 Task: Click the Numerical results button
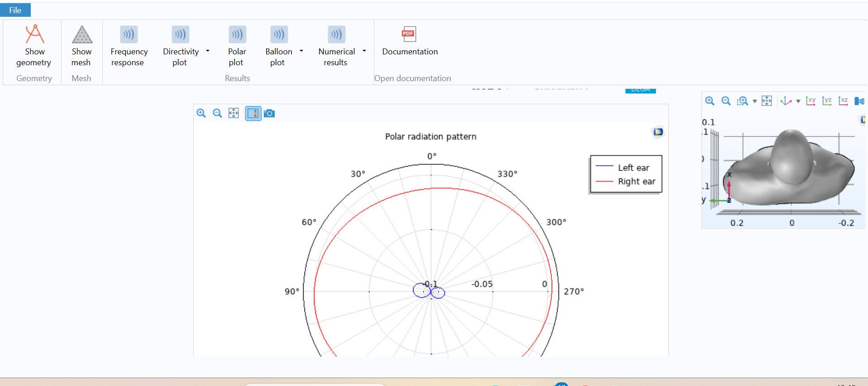336,46
